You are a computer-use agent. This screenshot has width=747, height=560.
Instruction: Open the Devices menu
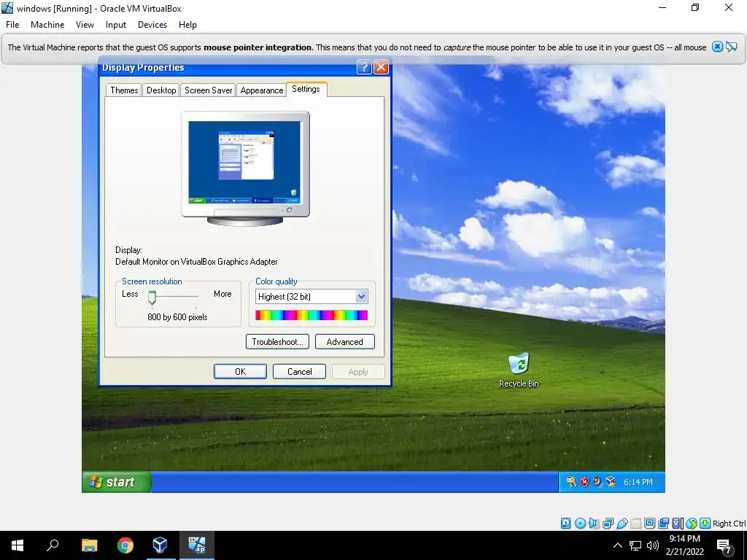pyautogui.click(x=152, y=25)
